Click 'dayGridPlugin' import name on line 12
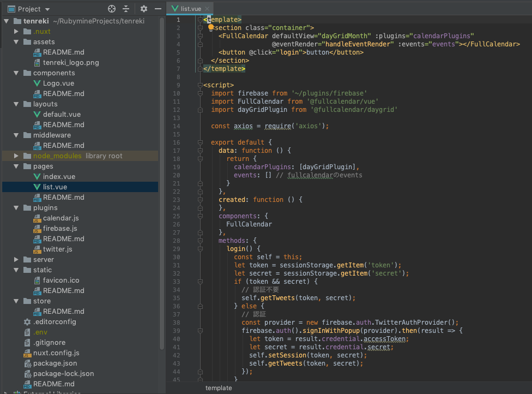The image size is (532, 394). (262, 109)
